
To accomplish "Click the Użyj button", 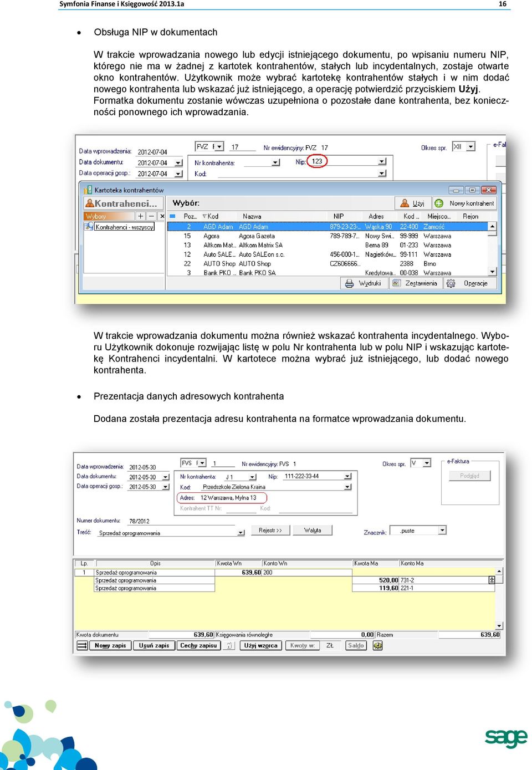I will point(412,203).
